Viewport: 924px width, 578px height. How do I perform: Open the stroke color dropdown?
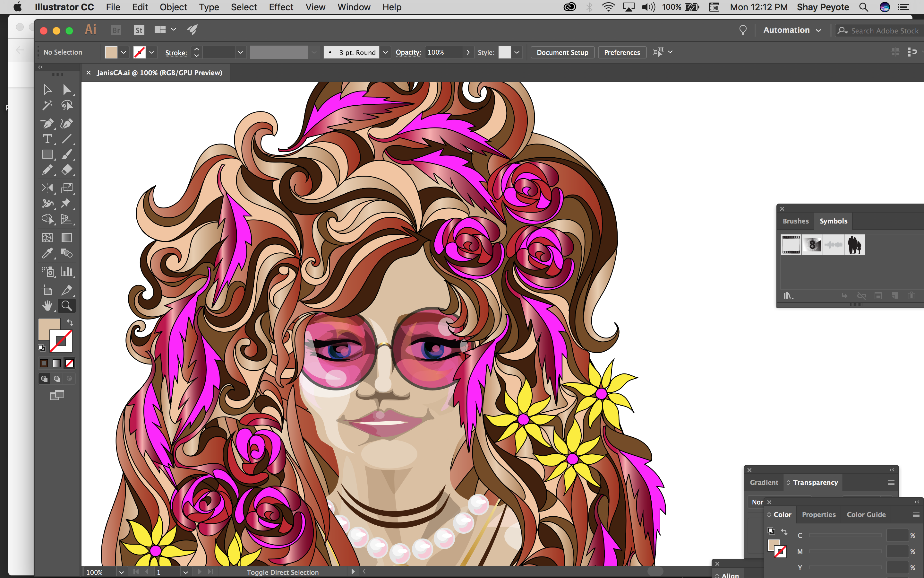tap(151, 52)
